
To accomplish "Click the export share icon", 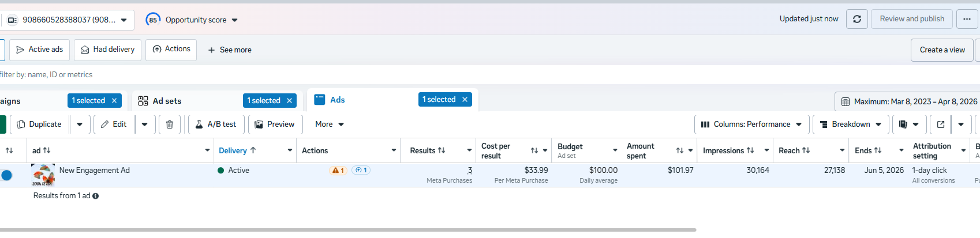I will pyautogui.click(x=941, y=124).
